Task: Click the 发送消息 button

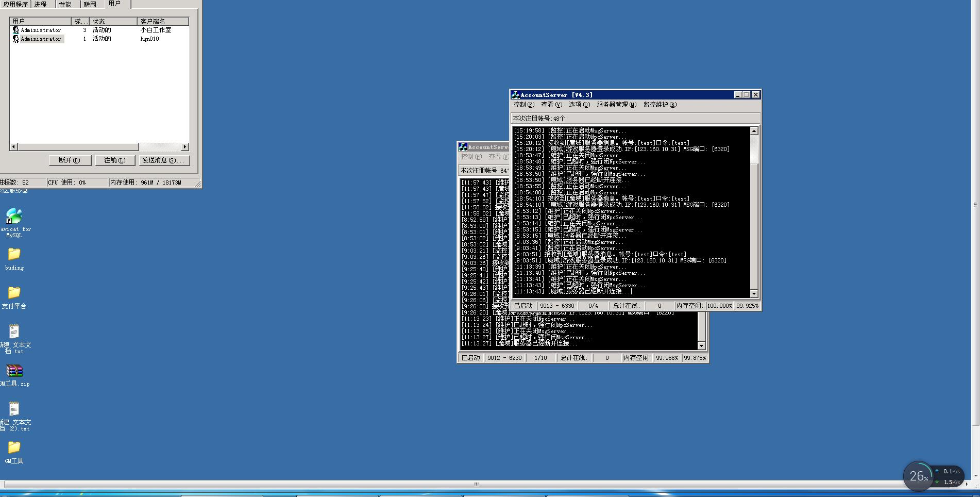Action: pyautogui.click(x=163, y=160)
